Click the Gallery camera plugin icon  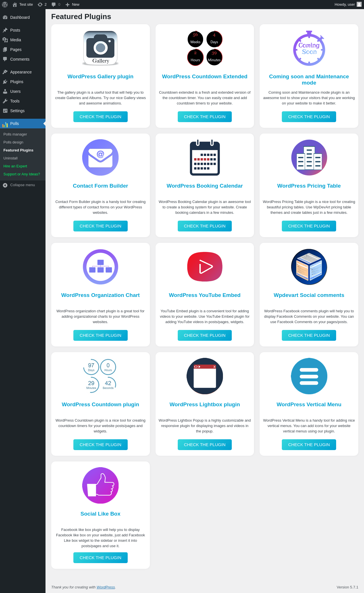tap(100, 48)
